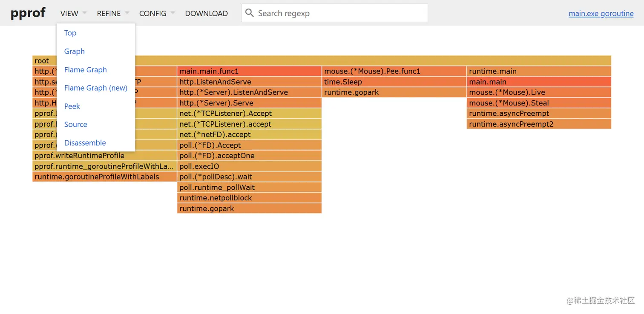Click the search magnifier icon
The height and width of the screenshot is (314, 644).
pos(250,13)
